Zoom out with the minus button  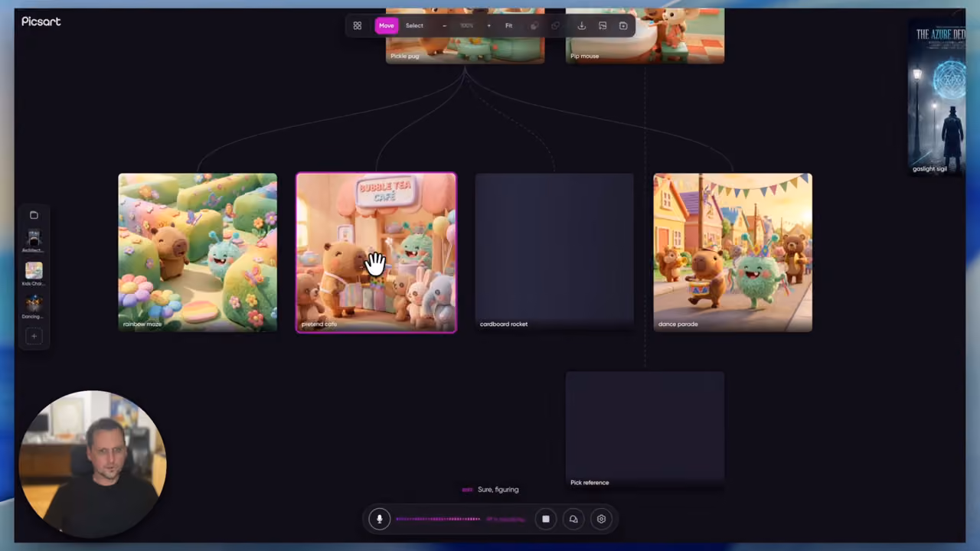pyautogui.click(x=445, y=26)
